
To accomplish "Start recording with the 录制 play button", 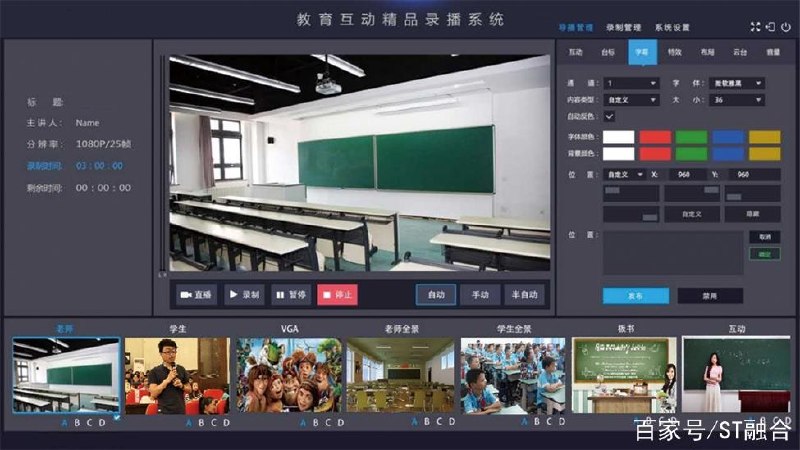I will pyautogui.click(x=244, y=295).
